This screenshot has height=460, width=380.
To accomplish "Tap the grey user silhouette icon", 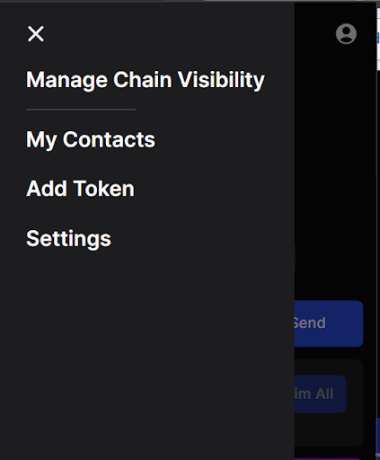I will 346,34.
